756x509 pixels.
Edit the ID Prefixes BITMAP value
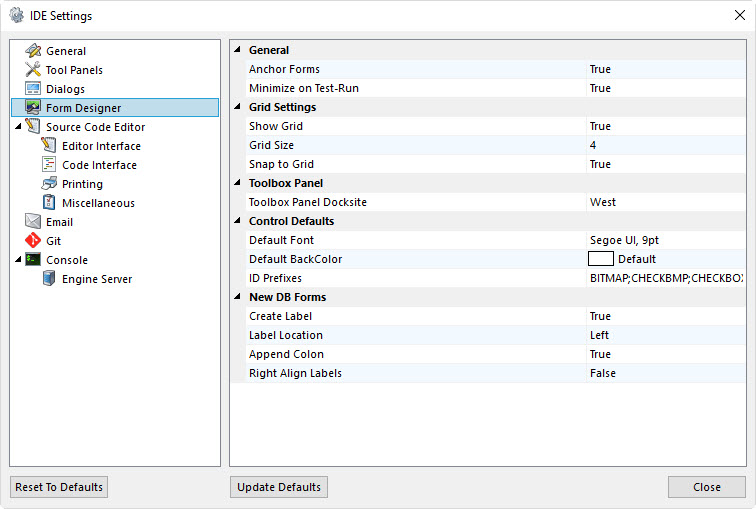(x=666, y=278)
